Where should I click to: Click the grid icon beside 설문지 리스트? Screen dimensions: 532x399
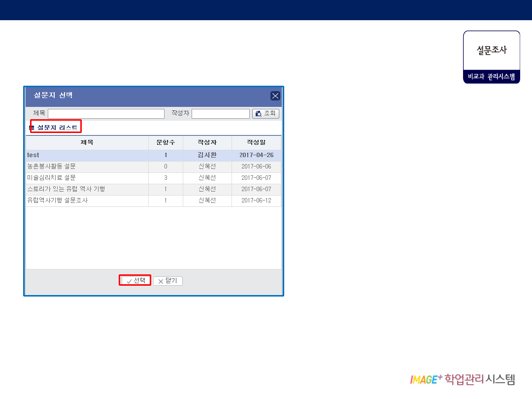point(32,128)
